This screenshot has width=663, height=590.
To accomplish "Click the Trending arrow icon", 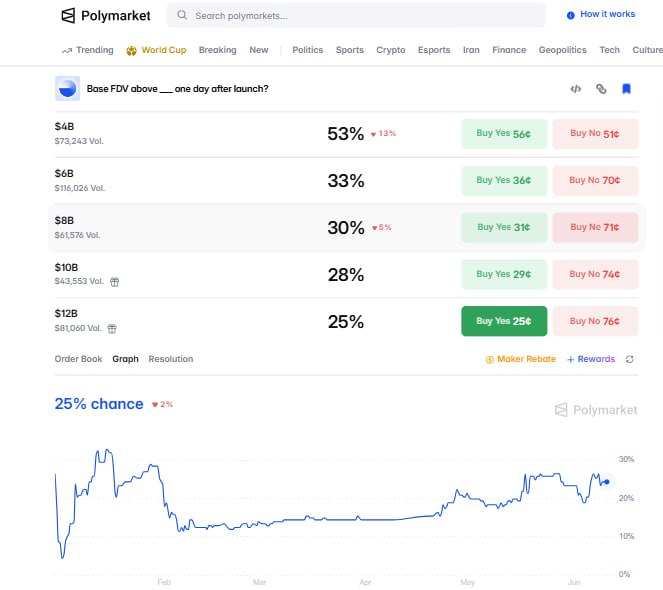I will pyautogui.click(x=67, y=50).
